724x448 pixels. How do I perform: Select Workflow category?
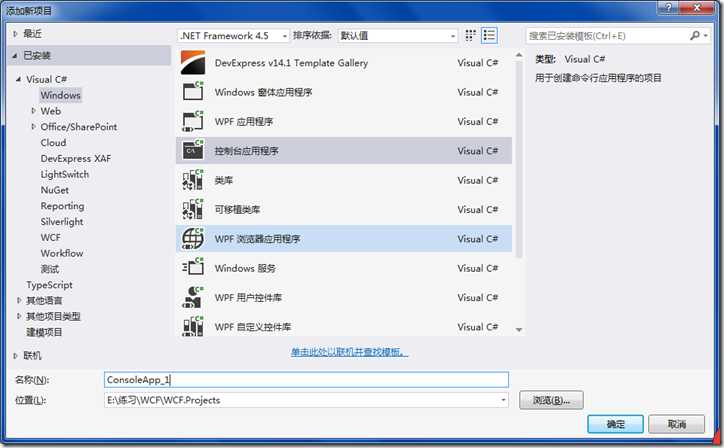[62, 253]
